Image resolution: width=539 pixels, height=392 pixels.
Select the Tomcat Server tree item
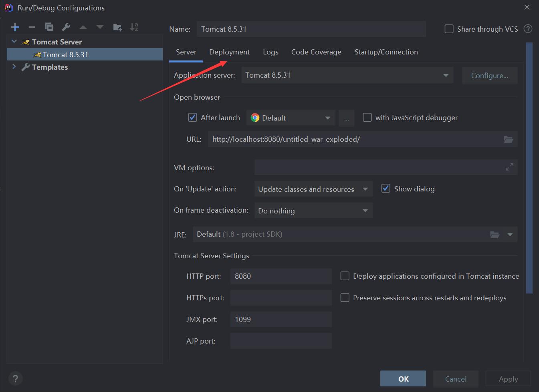point(57,42)
